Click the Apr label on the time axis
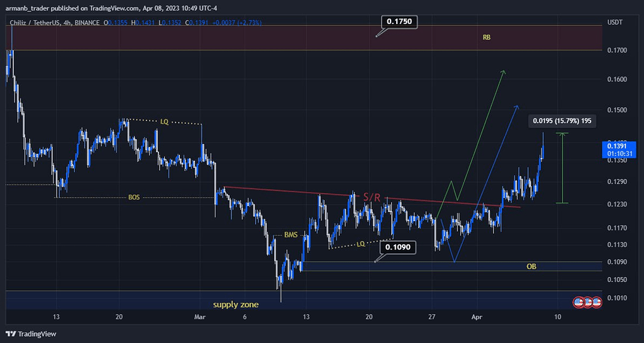Viewport: 644px width, 343px height. click(477, 317)
